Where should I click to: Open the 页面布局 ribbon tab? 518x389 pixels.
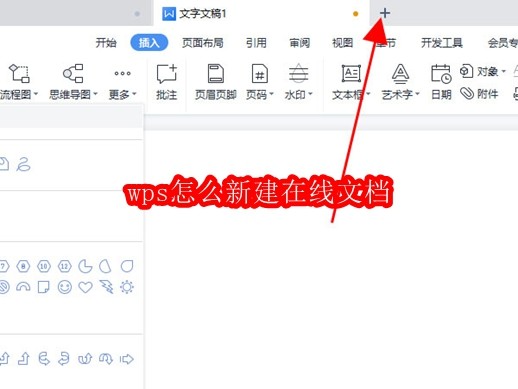click(x=203, y=43)
